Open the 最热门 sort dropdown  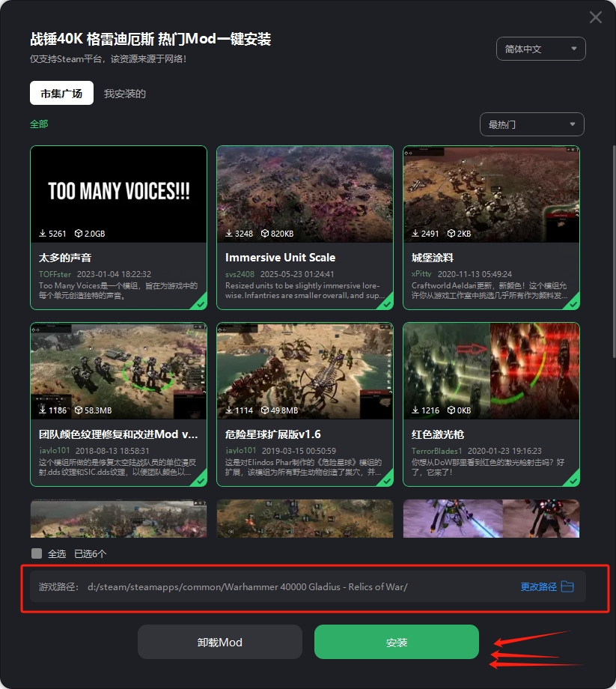point(532,124)
